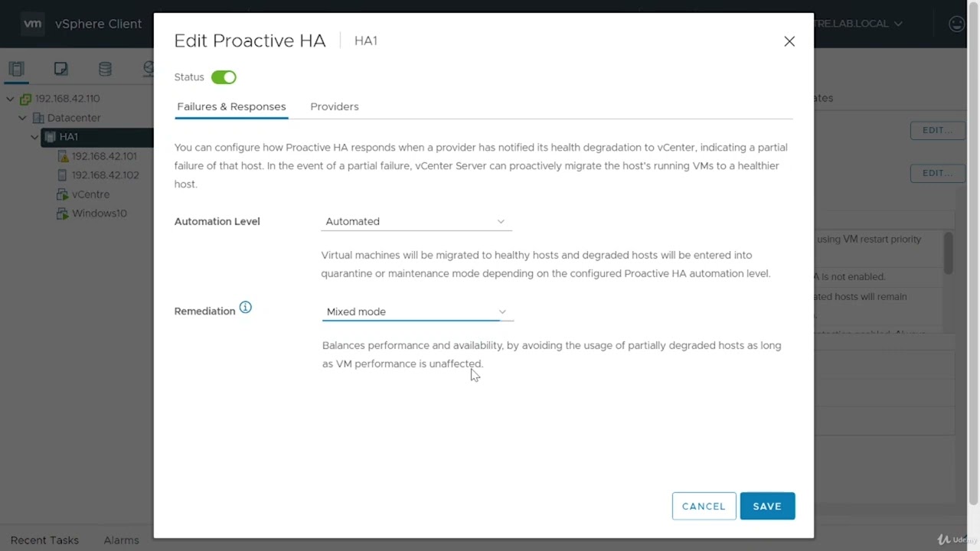Toggle the Proactive HA Status switch

coord(224,77)
